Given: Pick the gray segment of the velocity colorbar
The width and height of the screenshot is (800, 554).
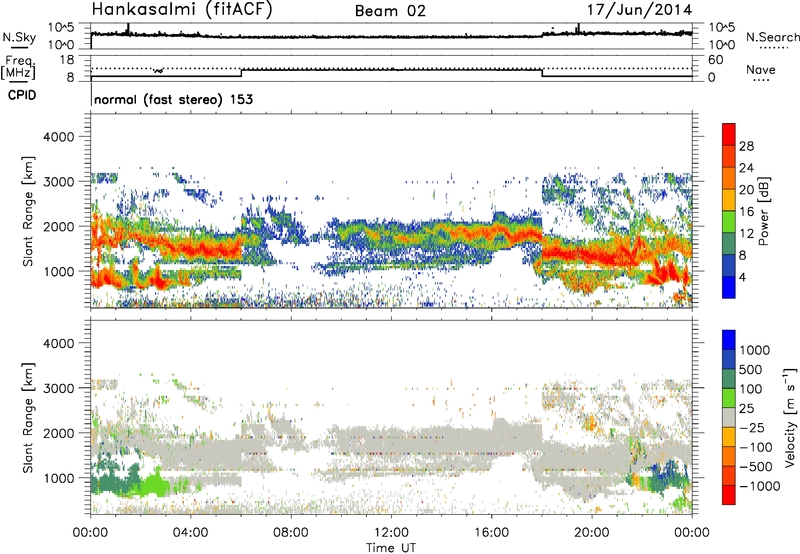Looking at the screenshot, I should point(729,417).
